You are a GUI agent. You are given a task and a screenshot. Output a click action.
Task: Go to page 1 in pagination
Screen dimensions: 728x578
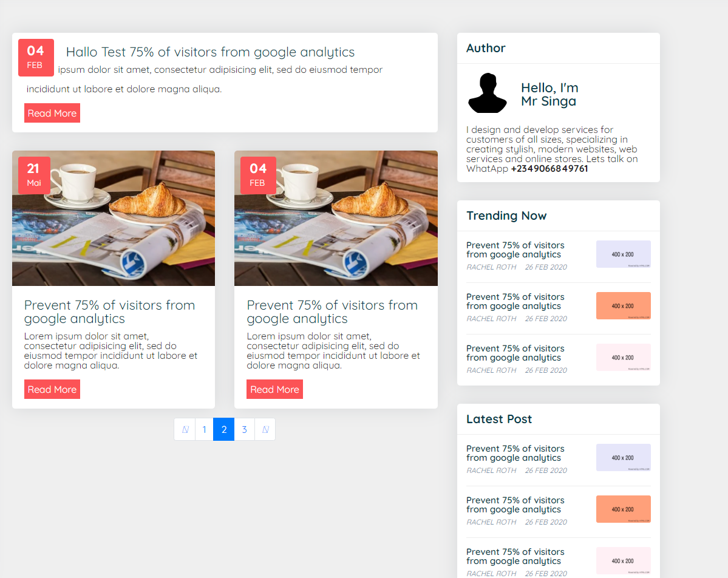click(x=205, y=430)
